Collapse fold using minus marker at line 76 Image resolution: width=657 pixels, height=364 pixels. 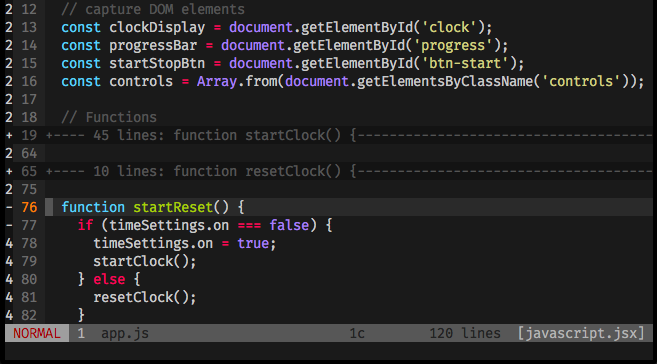pos(9,207)
